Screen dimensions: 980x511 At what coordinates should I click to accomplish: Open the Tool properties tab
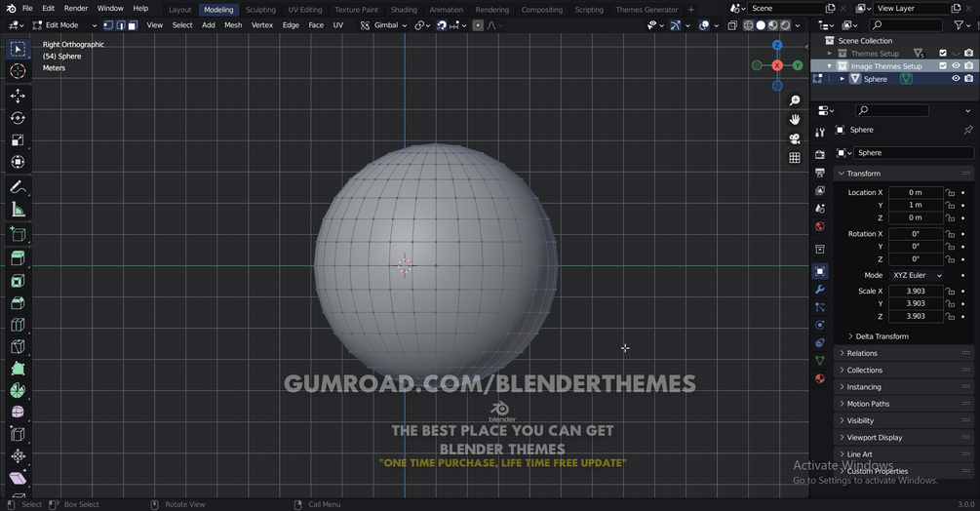pos(820,132)
